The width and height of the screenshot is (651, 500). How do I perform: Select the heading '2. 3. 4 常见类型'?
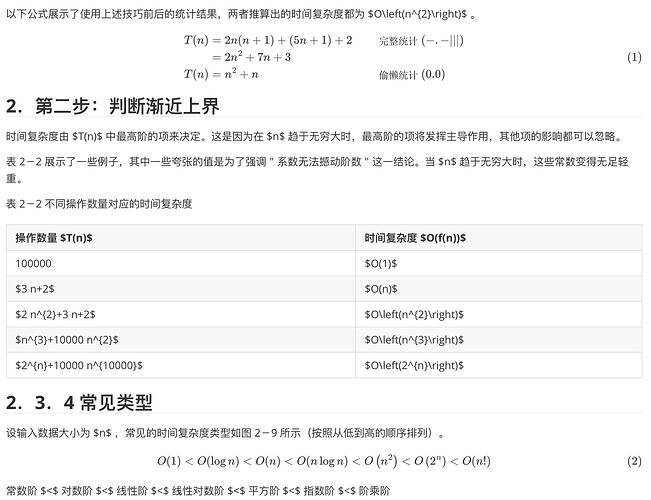(79, 402)
